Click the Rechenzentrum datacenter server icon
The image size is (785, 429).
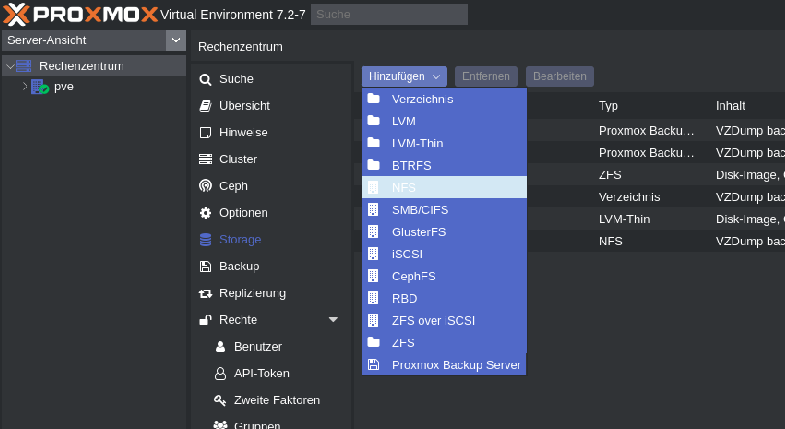(x=23, y=66)
